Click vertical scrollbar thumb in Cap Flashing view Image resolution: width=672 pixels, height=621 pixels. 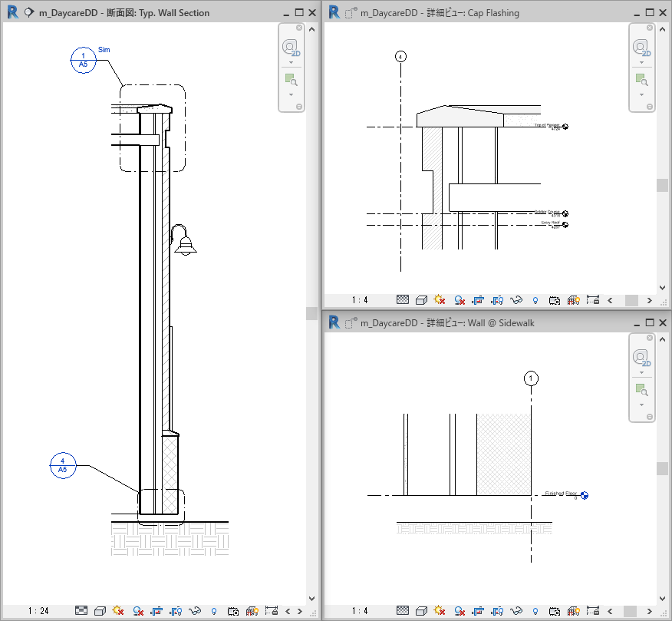[662, 185]
